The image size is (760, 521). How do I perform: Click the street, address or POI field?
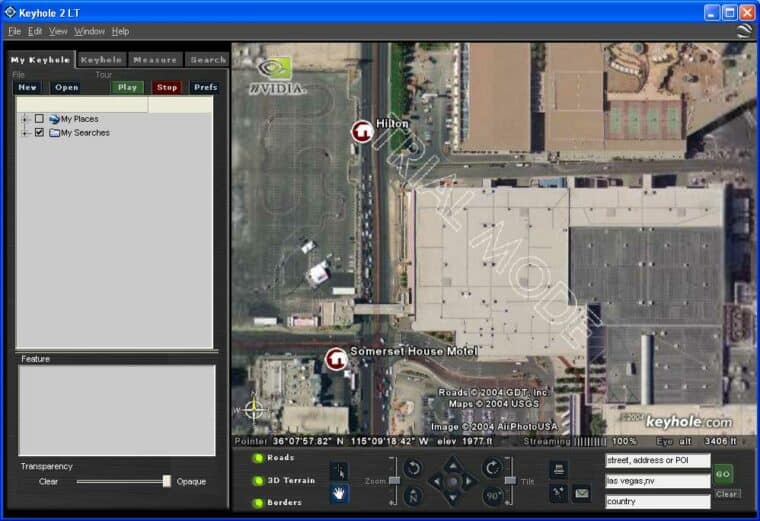pos(657,461)
